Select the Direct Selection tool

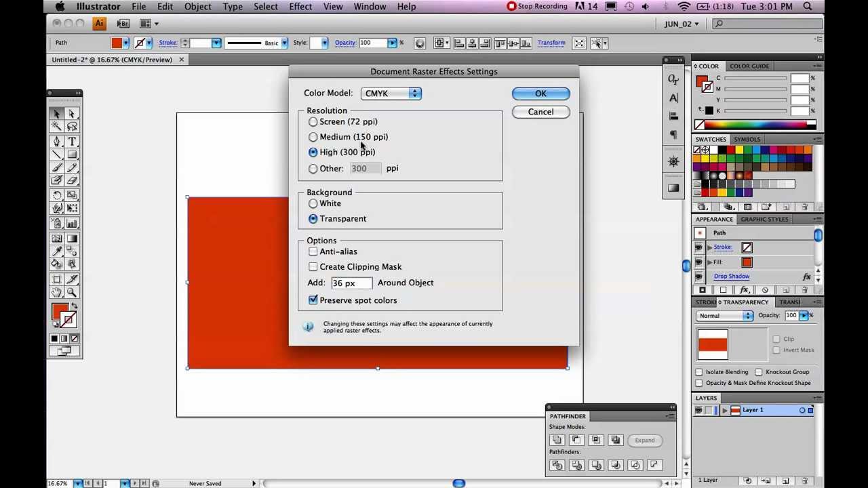pos(72,114)
